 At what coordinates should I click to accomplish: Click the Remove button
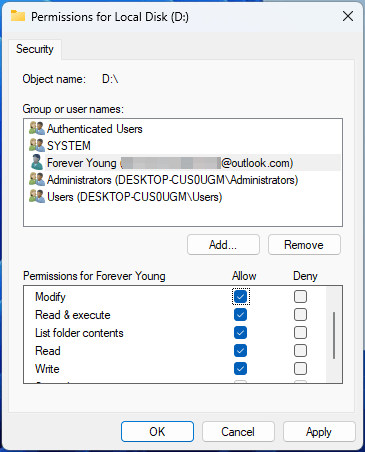304,245
